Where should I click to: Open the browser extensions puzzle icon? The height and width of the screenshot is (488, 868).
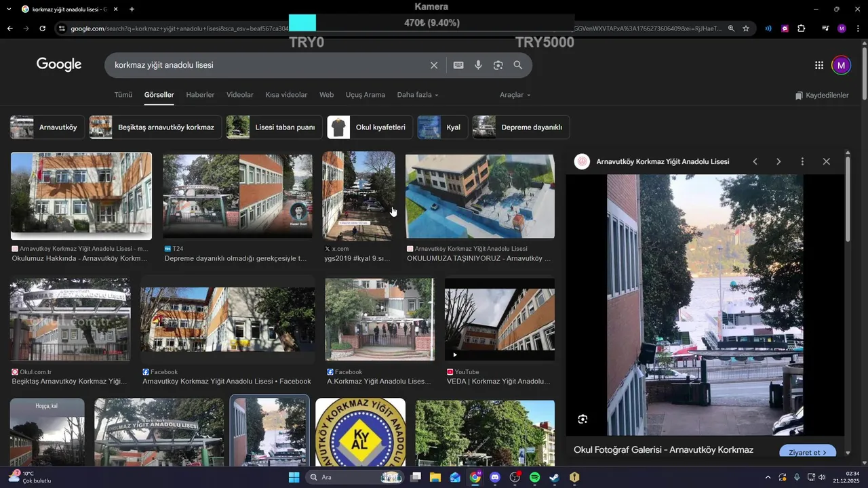point(802,28)
